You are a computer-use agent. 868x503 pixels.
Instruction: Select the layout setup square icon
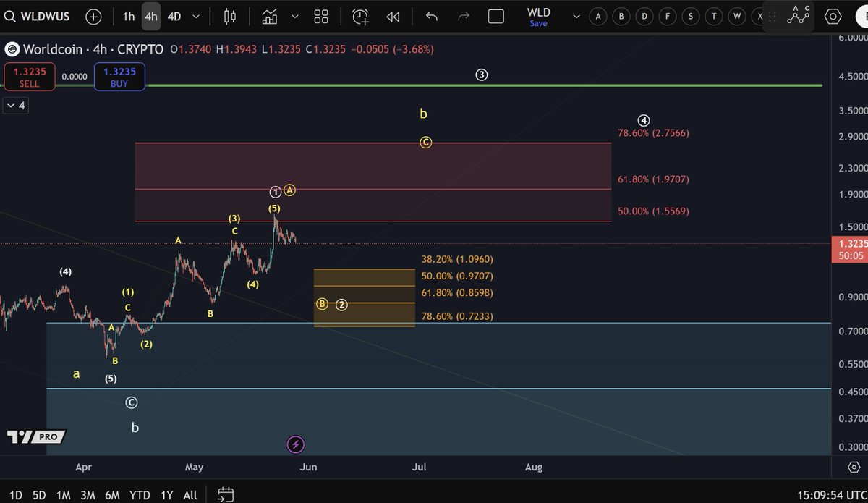coord(496,16)
